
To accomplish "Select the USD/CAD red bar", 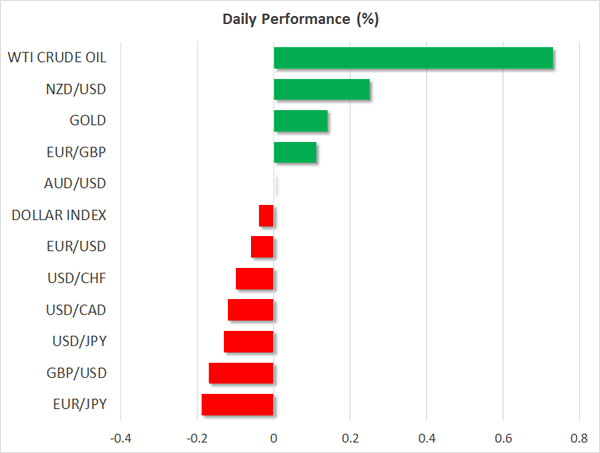I will click(x=251, y=310).
